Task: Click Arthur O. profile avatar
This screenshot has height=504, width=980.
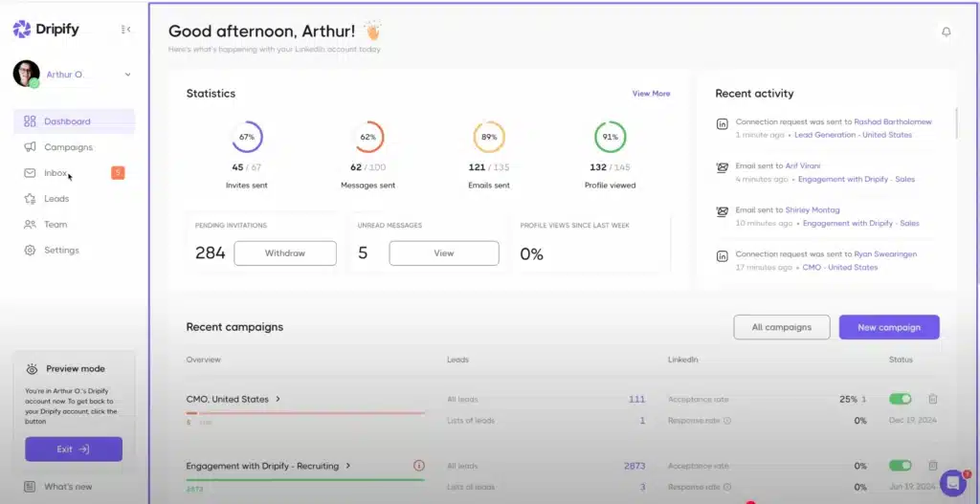Action: coord(26,74)
